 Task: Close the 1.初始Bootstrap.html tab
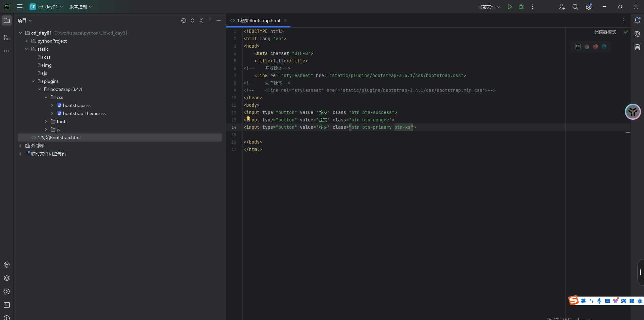285,20
